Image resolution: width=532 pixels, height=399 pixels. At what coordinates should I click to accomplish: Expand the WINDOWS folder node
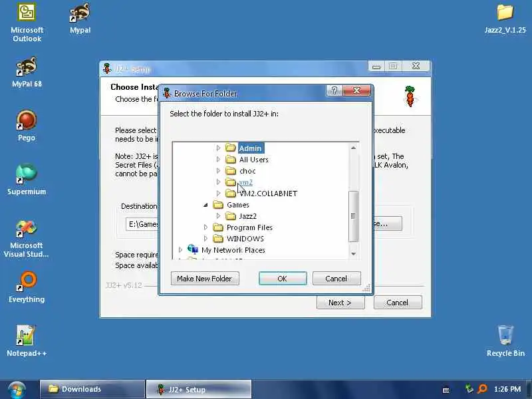click(x=205, y=239)
